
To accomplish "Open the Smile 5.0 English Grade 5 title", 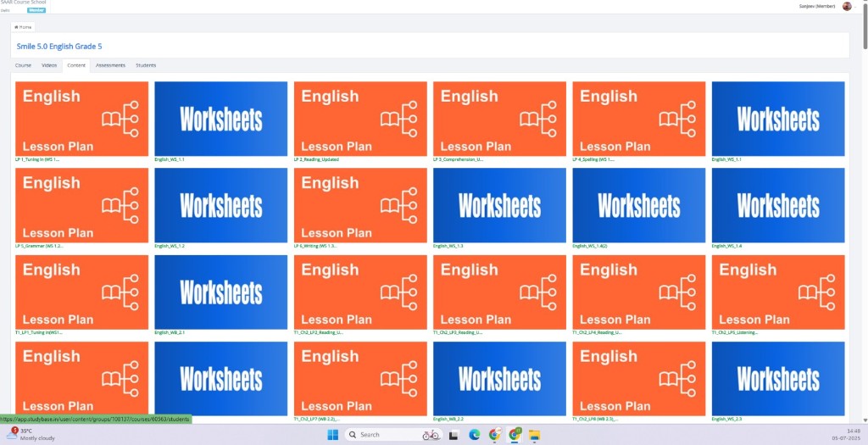I will [x=59, y=46].
